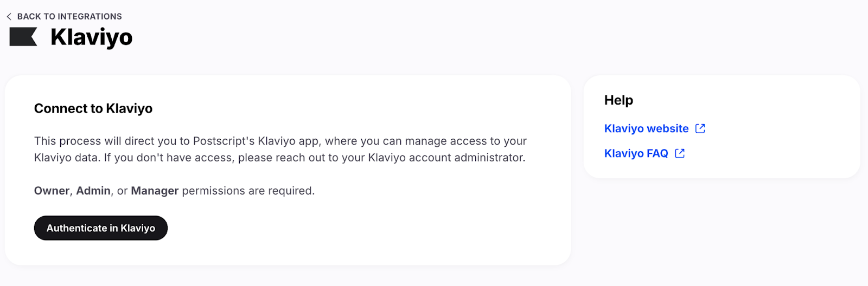Click the bold Owner permission text
868x286 pixels.
tap(52, 191)
